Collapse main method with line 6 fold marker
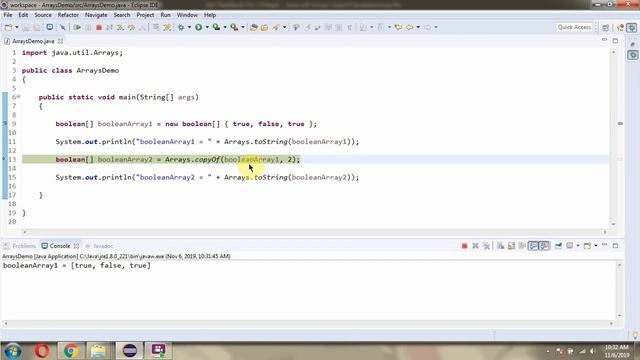The height and width of the screenshot is (360, 640). point(19,97)
